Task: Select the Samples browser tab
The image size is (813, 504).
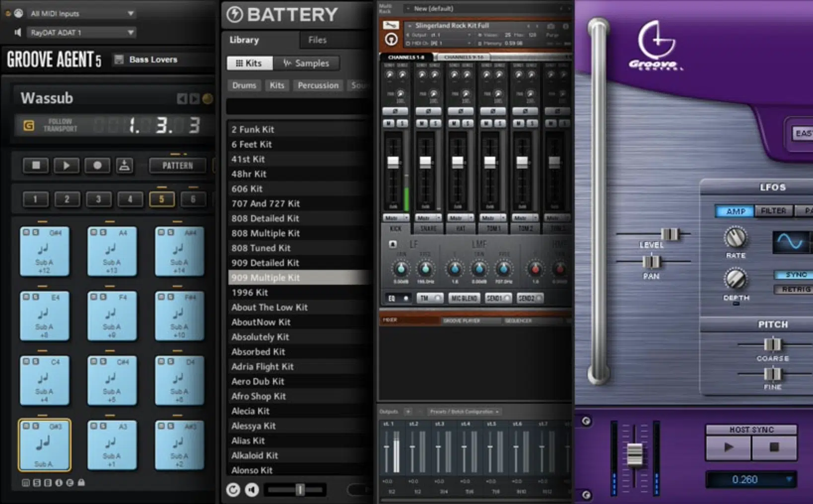Action: click(306, 63)
